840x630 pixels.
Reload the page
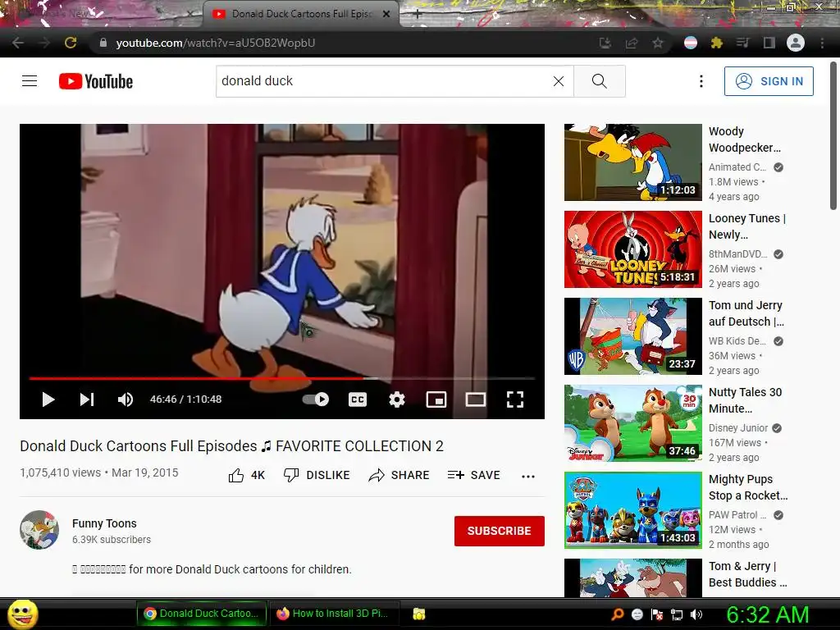(x=71, y=43)
